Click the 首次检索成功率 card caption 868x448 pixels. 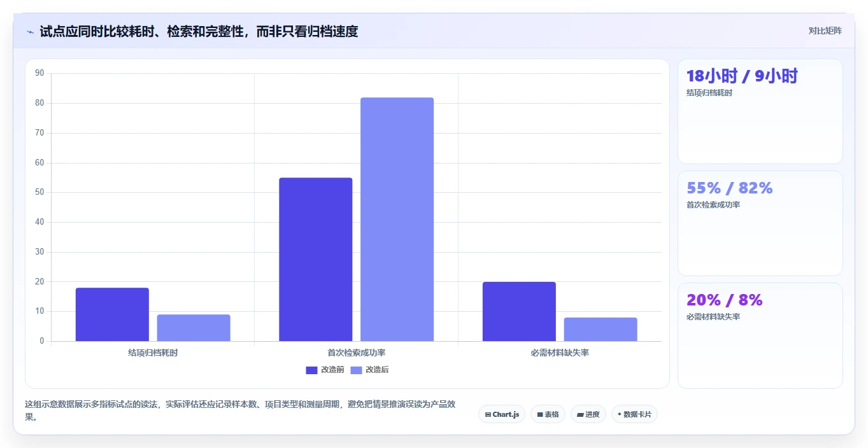coord(713,205)
